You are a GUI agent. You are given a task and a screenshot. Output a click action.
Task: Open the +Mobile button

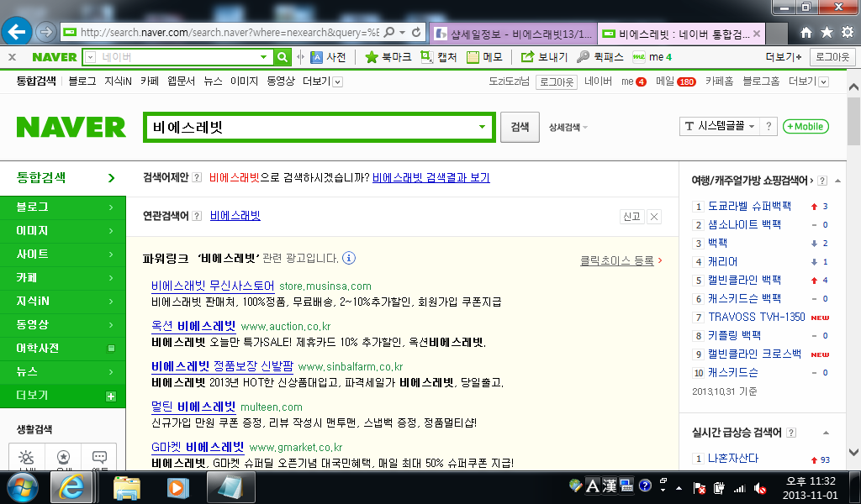click(806, 126)
